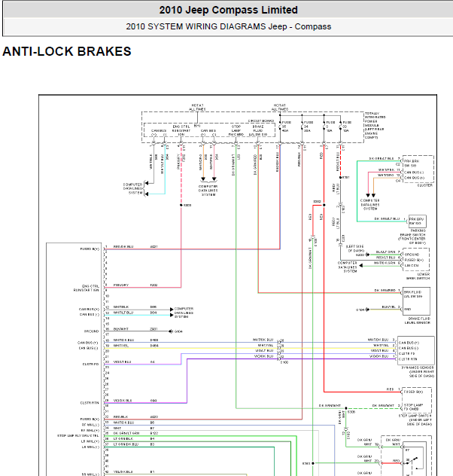Click the VIO/LT BLU wire label at pin 22
Screen dimensions: 453x476
[122, 363]
